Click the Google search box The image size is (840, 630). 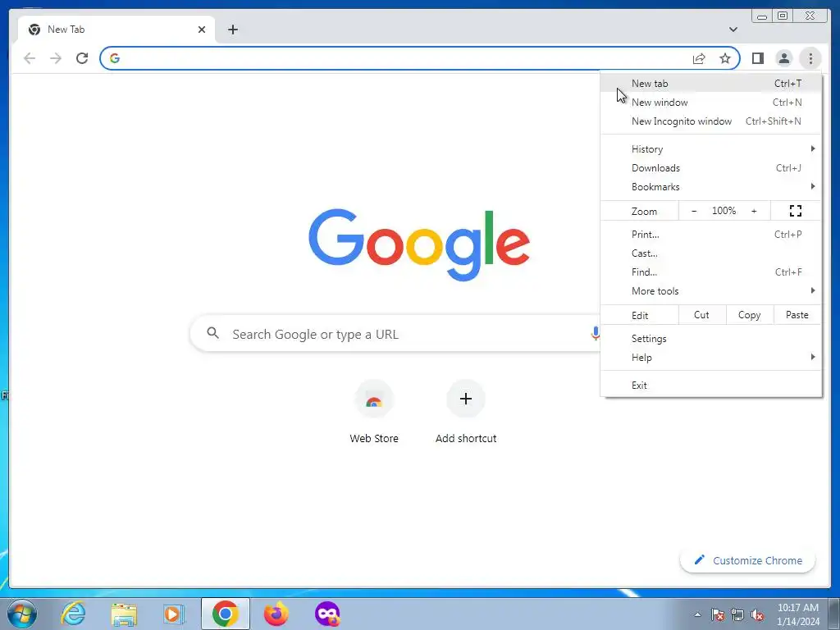[x=396, y=334]
